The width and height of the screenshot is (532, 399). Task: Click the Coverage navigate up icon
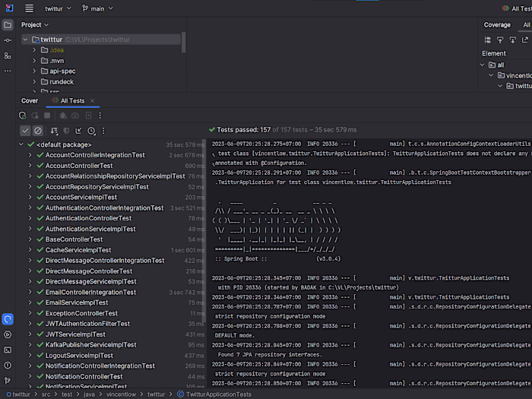pyautogui.click(x=500, y=40)
